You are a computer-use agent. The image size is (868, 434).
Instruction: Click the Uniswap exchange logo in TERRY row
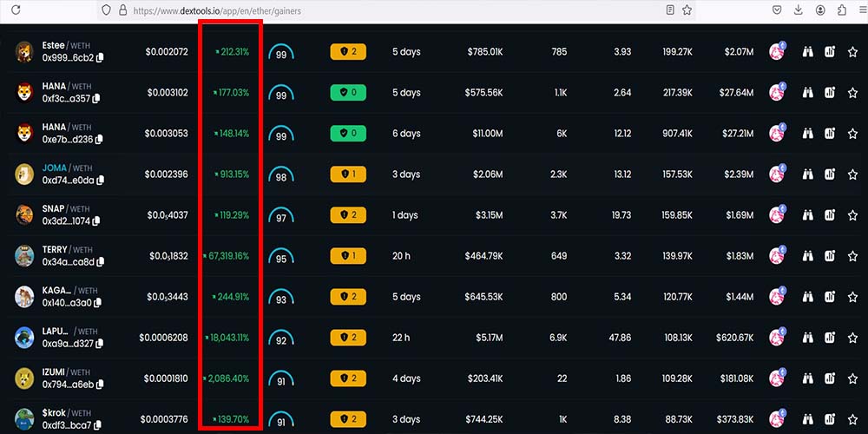[x=777, y=256]
